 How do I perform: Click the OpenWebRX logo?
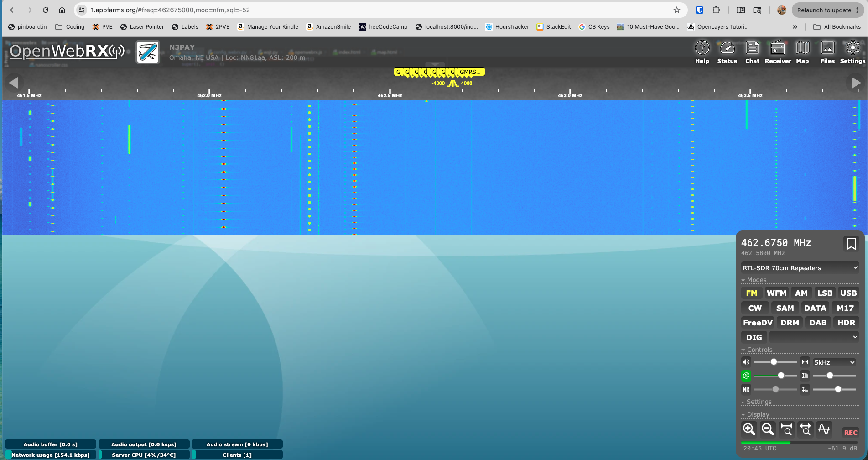(67, 52)
